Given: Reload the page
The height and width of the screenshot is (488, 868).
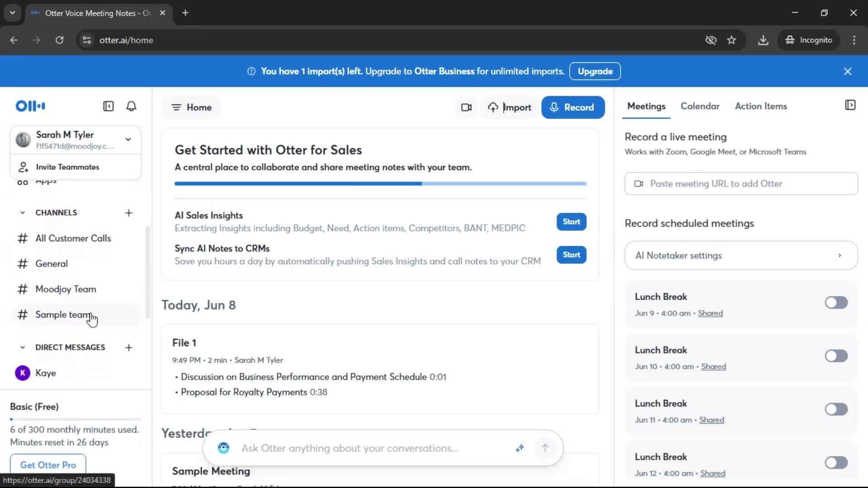Looking at the screenshot, I should [59, 40].
